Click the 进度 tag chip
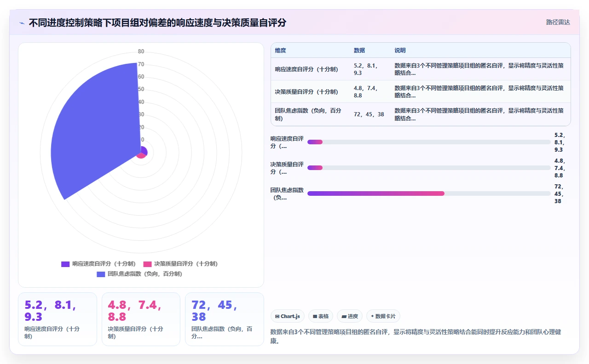 [x=350, y=316]
